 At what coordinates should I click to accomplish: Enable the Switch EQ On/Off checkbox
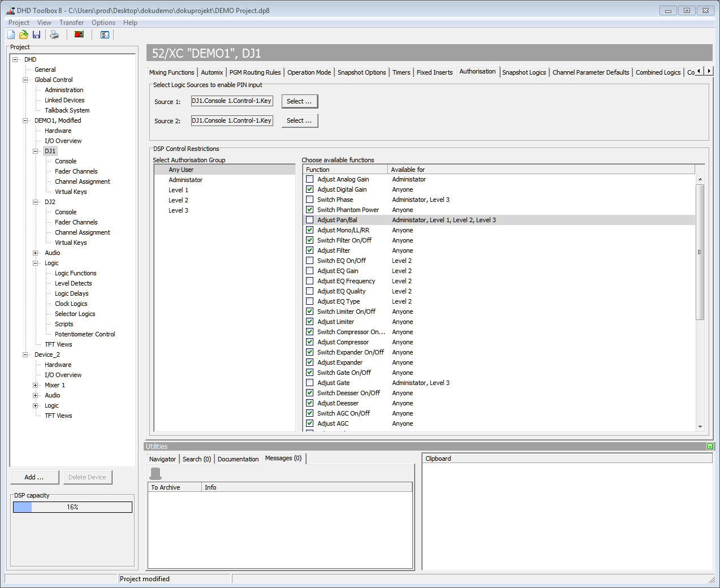(x=309, y=260)
